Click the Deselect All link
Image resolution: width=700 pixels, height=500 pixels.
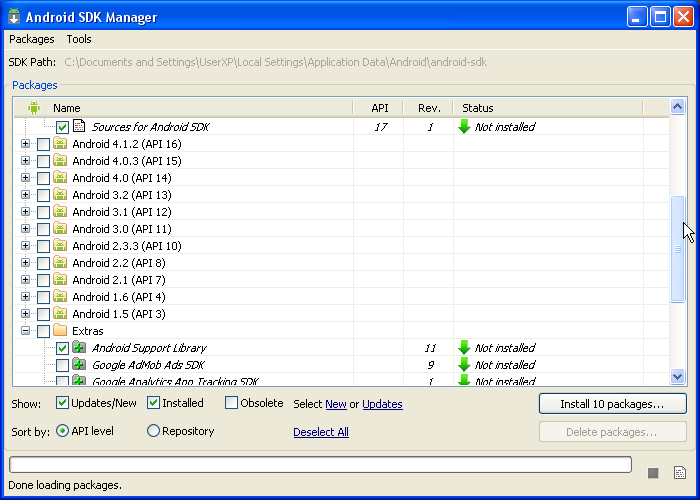(321, 432)
